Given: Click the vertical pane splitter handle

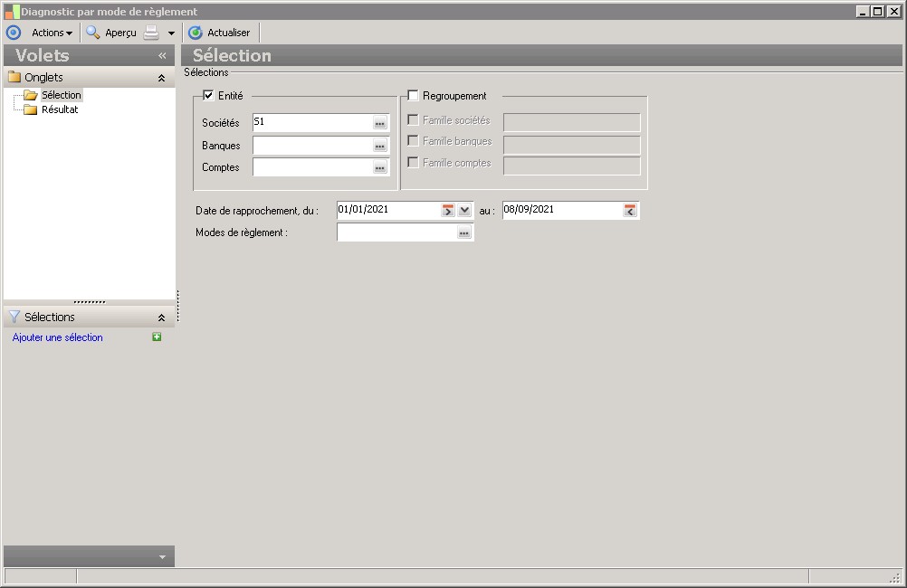Looking at the screenshot, I should point(177,306).
